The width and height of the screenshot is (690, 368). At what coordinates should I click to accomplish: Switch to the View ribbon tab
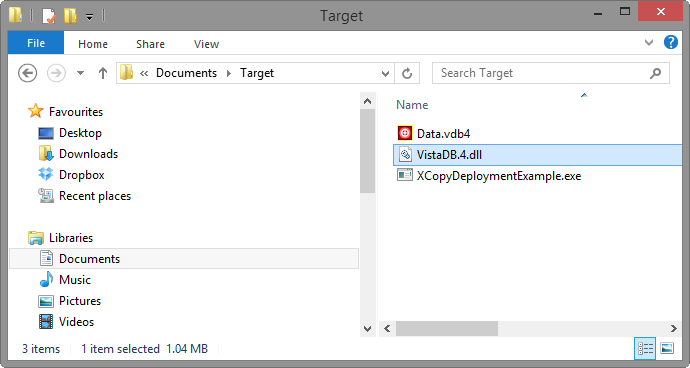pos(206,44)
